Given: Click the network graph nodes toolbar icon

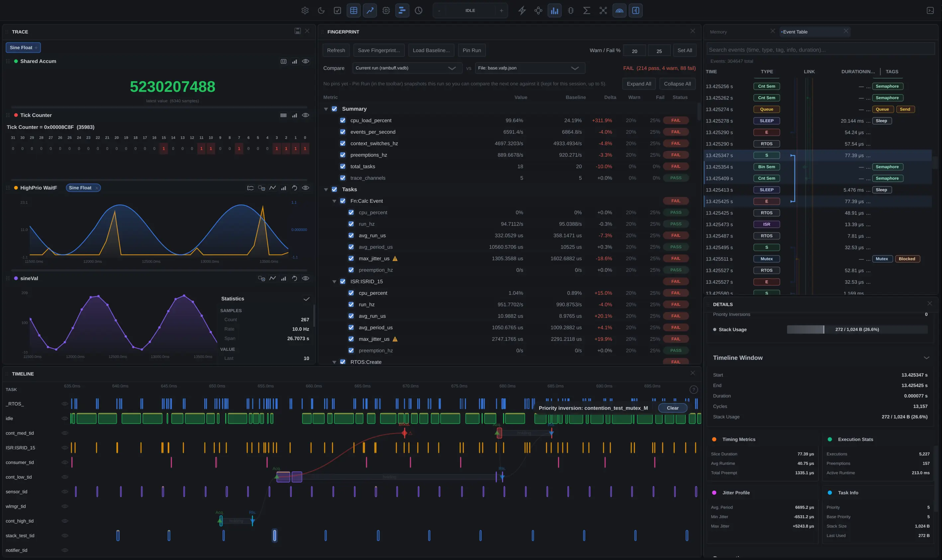Looking at the screenshot, I should click(603, 11).
